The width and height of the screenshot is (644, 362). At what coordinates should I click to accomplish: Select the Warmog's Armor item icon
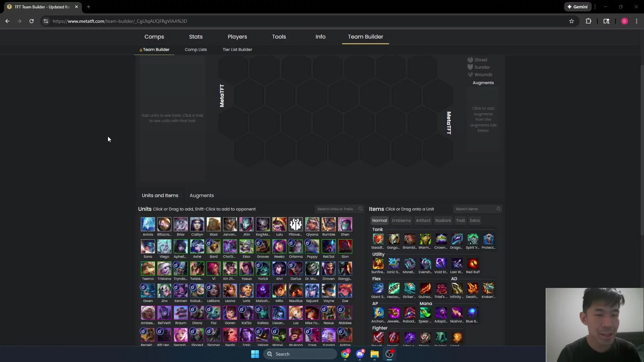pos(425,239)
